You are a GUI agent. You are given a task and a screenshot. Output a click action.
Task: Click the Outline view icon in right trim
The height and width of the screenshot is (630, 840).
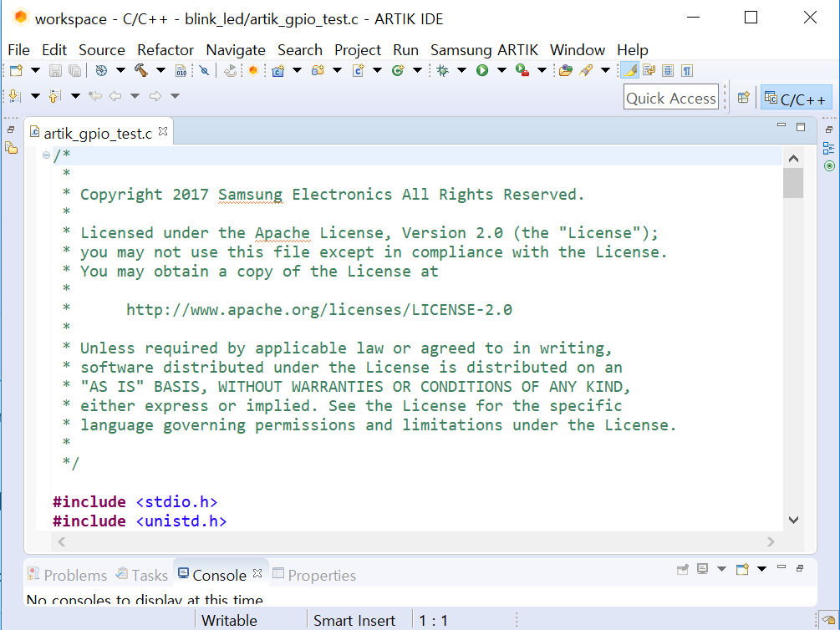828,148
